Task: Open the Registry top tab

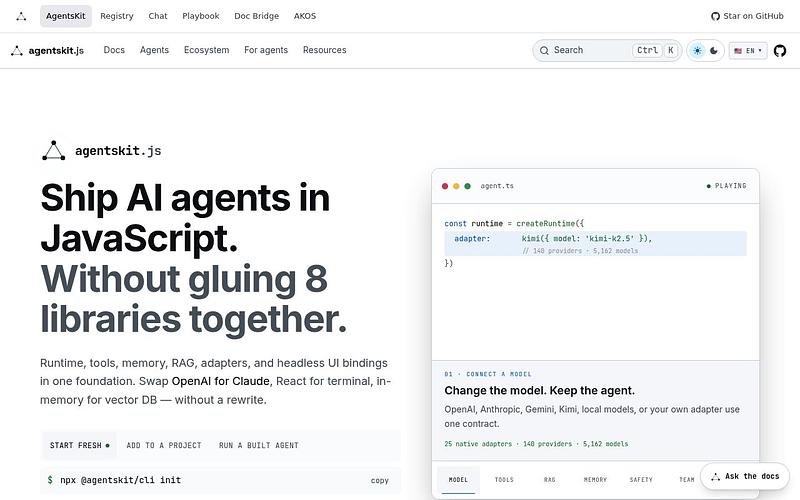Action: pos(117,16)
